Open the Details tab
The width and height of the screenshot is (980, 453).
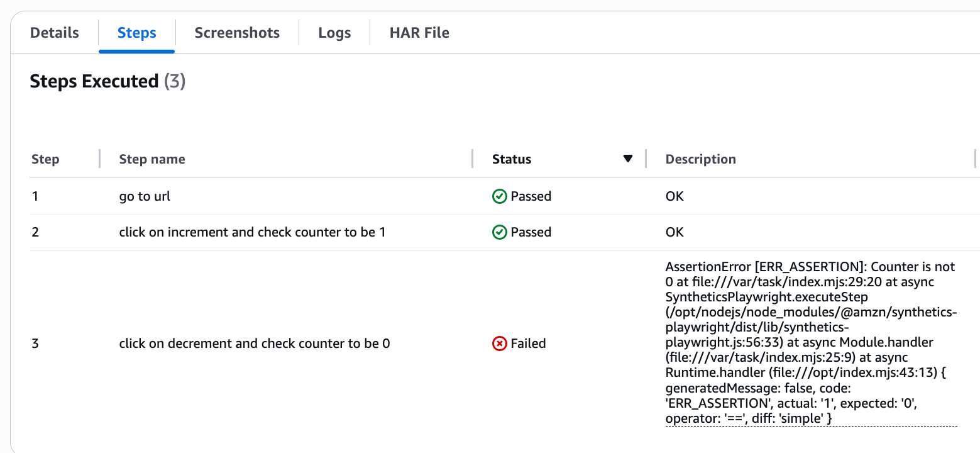pos(55,33)
